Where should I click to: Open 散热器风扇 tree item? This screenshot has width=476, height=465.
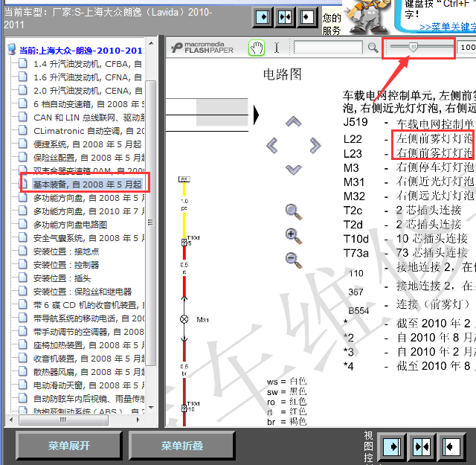tap(89, 372)
